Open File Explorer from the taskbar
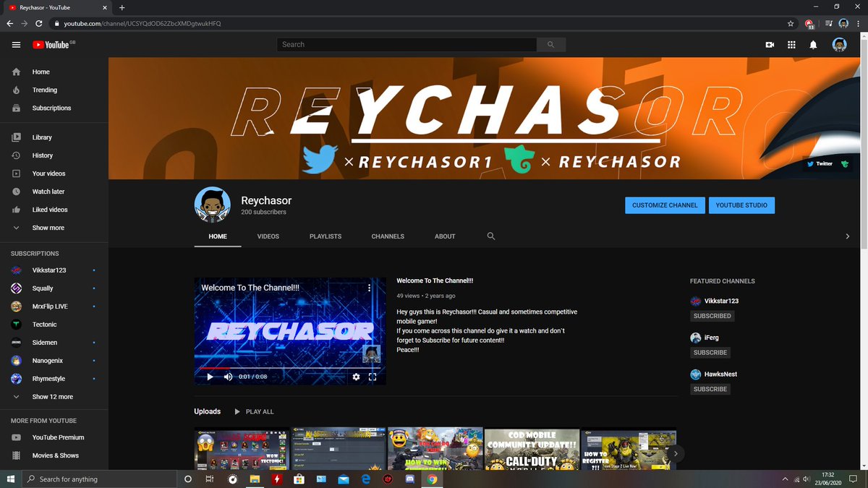The width and height of the screenshot is (868, 488). [255, 479]
